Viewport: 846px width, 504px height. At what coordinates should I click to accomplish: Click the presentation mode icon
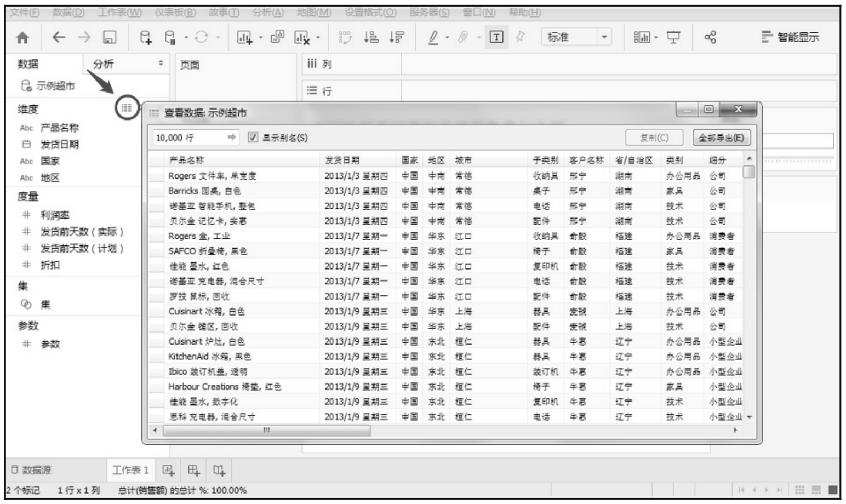click(x=673, y=37)
